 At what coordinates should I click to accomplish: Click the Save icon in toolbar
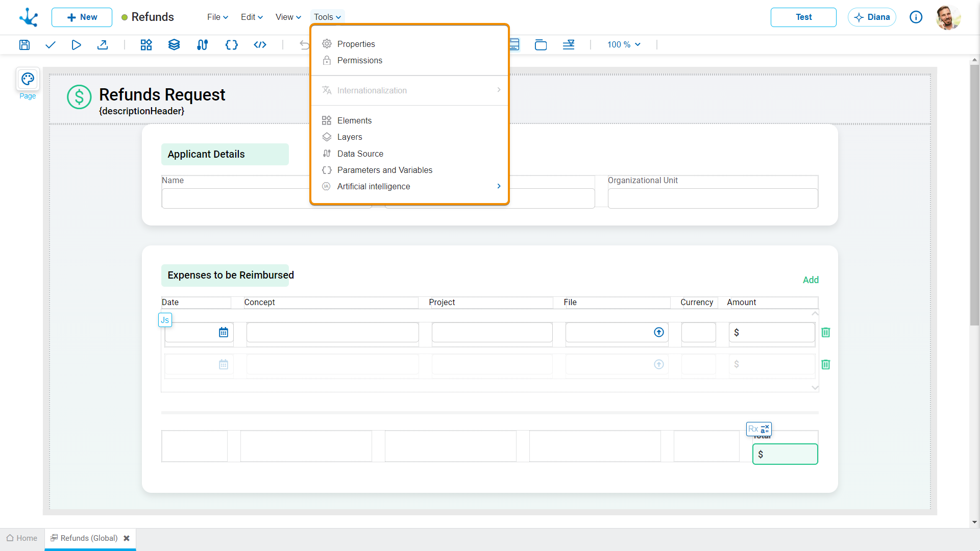click(24, 45)
